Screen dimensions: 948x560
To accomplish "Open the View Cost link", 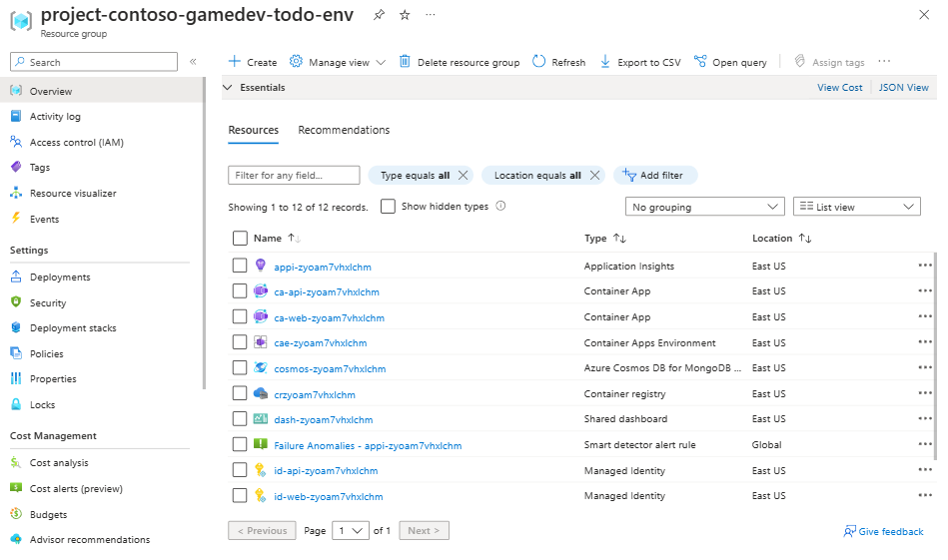I will 840,87.
